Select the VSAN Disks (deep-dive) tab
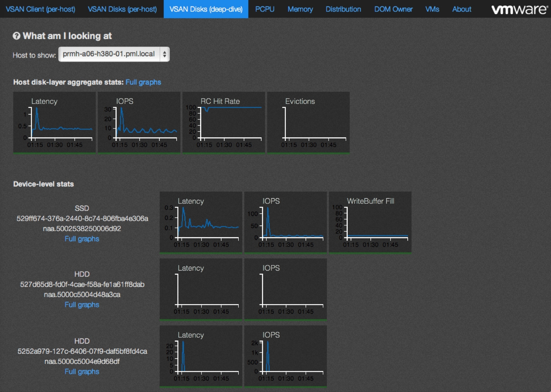Viewport: 551px width, 392px height. (x=206, y=9)
